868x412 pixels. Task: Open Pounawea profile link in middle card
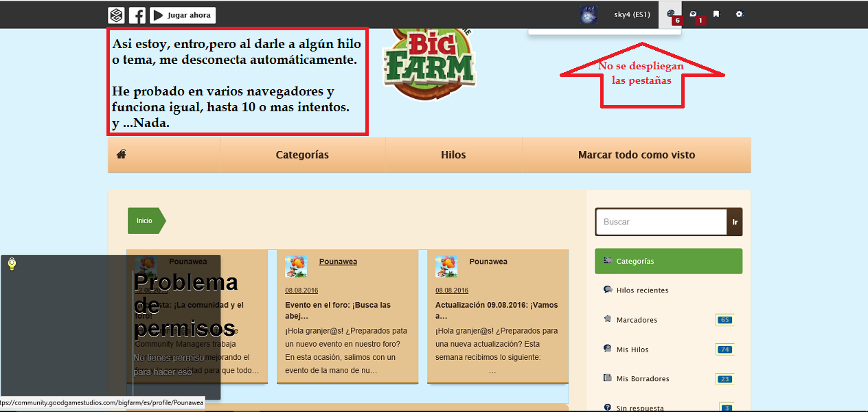coord(338,262)
